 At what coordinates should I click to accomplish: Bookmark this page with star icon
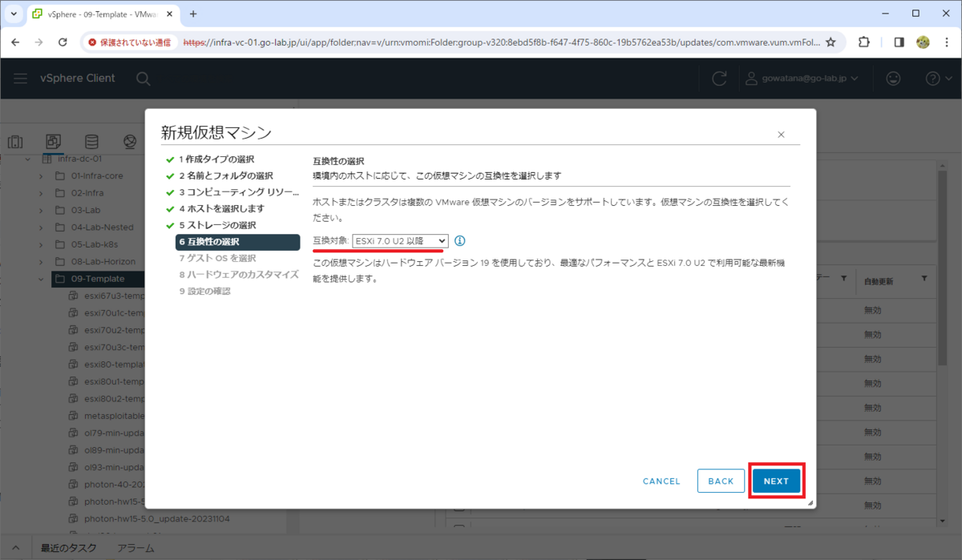[x=831, y=42]
